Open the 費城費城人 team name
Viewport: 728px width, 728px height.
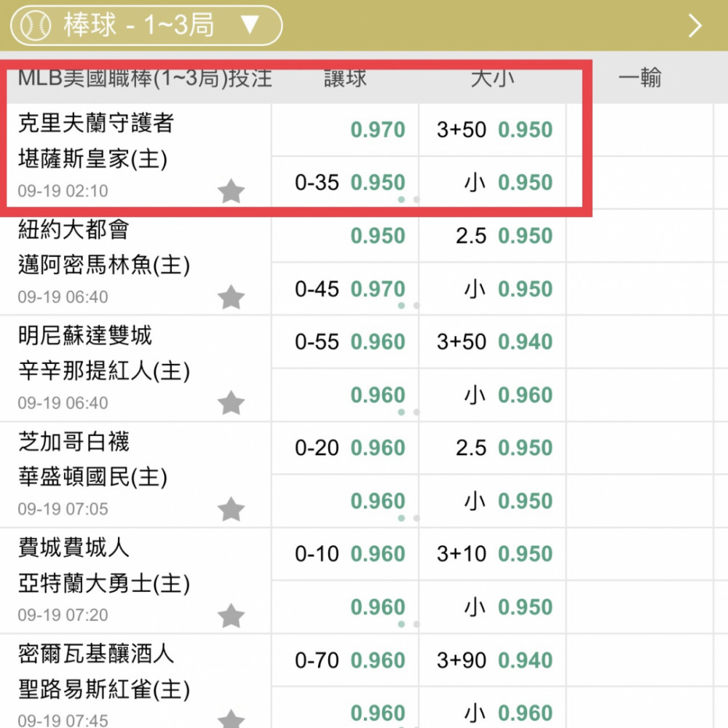tap(74, 547)
